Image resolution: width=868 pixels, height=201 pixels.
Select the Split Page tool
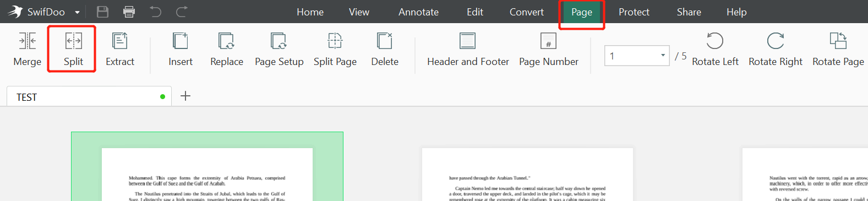tap(335, 48)
